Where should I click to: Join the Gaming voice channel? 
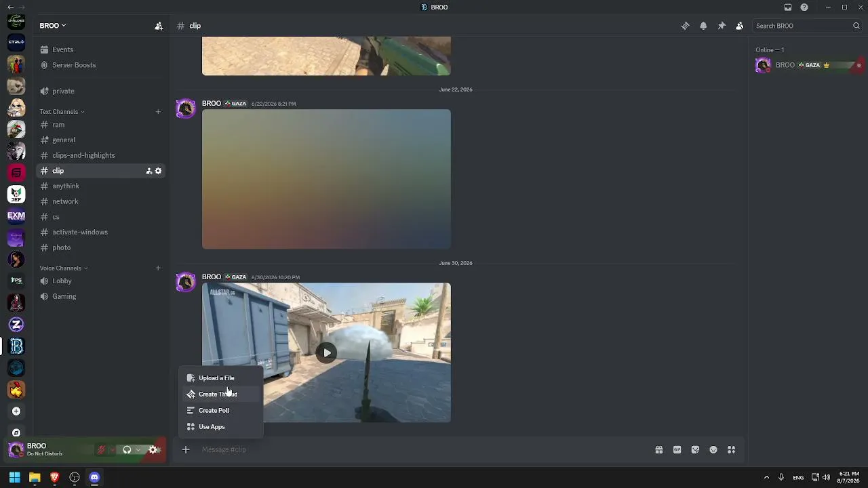[100, 296]
